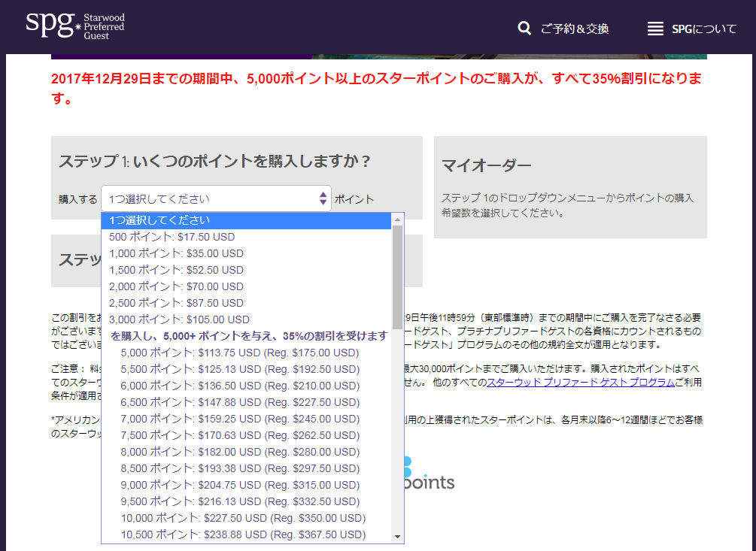Open ご予約＆交換 in the header
The width and height of the screenshot is (756, 551).
tap(575, 29)
